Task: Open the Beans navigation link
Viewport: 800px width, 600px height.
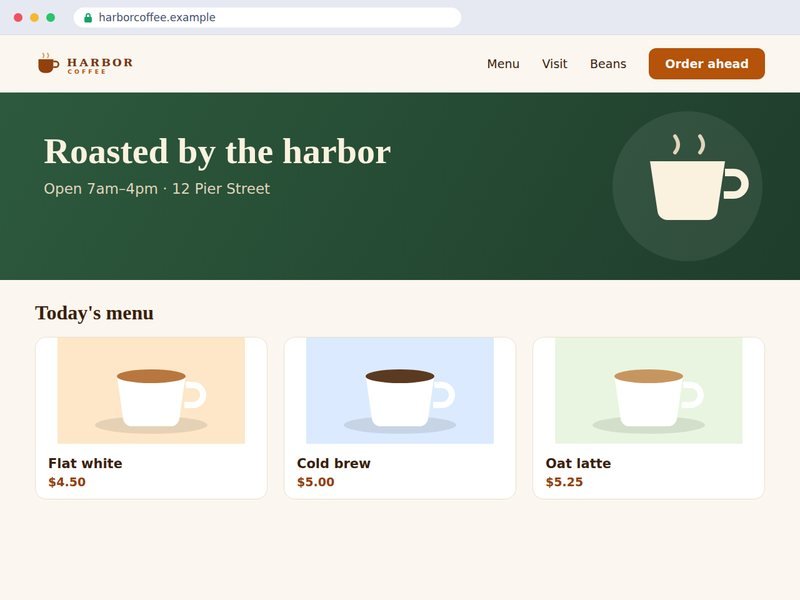Action: [608, 64]
